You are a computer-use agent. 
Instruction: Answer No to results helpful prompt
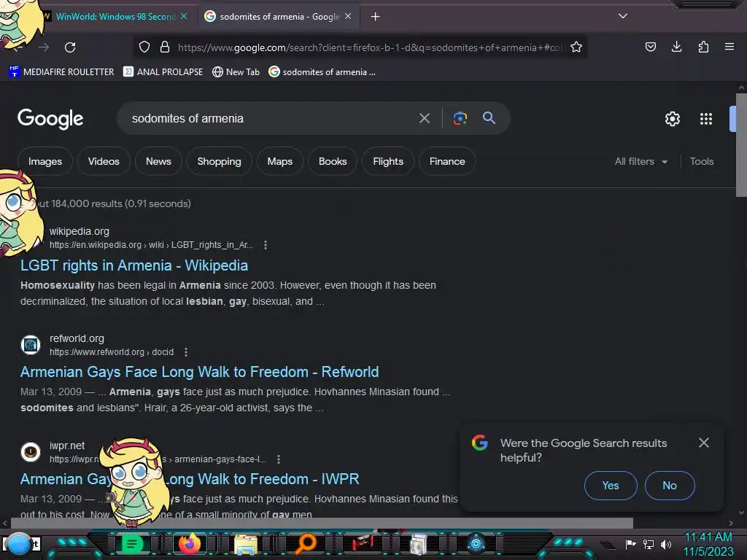[670, 485]
